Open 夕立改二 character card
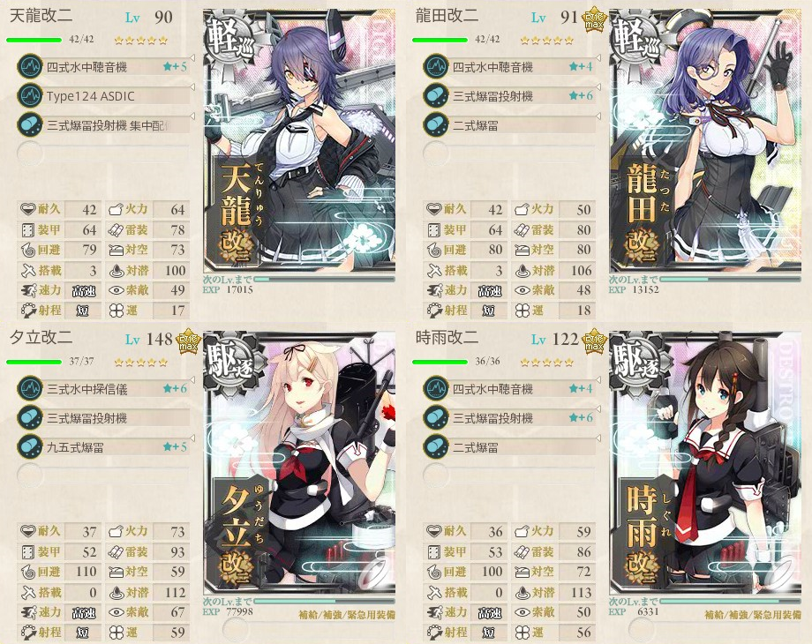Screen dimensions: 812x644 pos(299,462)
